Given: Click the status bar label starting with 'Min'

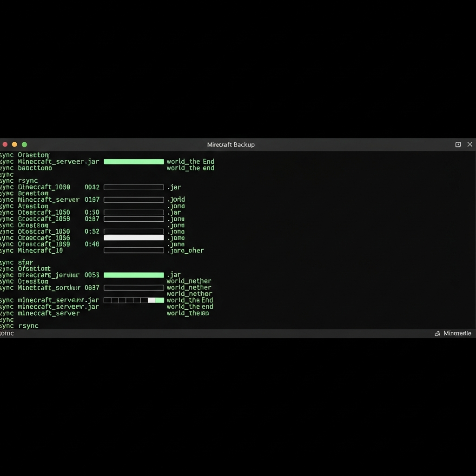Looking at the screenshot, I should (x=457, y=333).
